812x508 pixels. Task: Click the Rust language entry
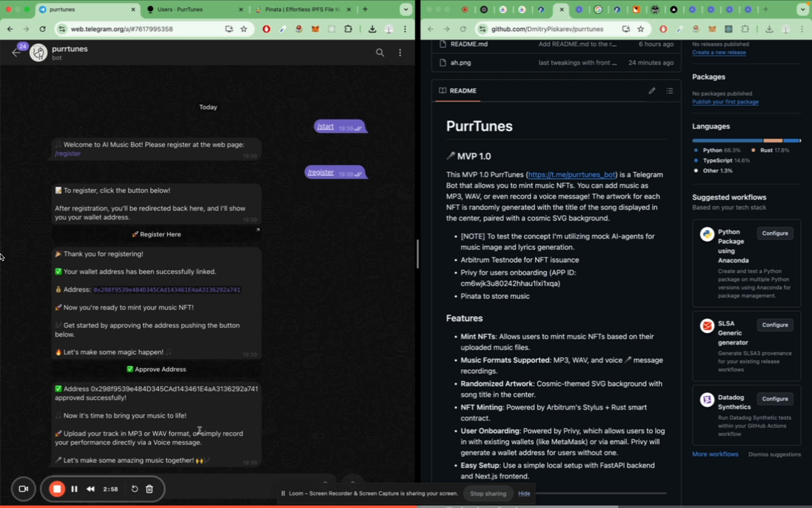click(x=770, y=150)
